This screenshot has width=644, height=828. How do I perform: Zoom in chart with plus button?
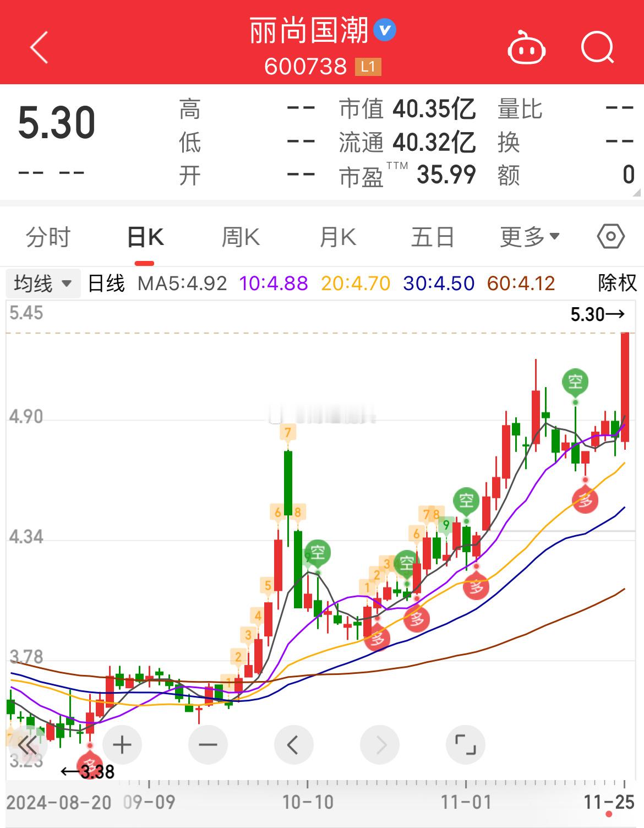(x=122, y=745)
